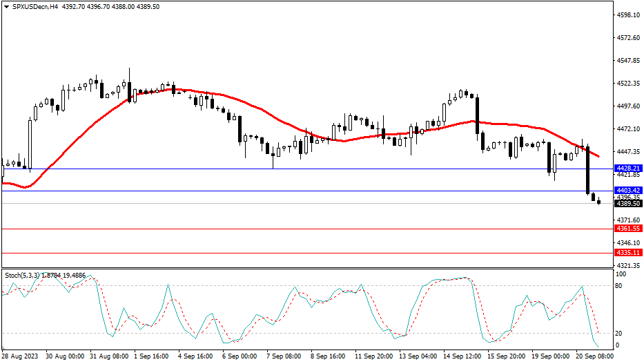Click the black 4389.50 current price label
The height and width of the screenshot is (364, 644).
tap(628, 204)
